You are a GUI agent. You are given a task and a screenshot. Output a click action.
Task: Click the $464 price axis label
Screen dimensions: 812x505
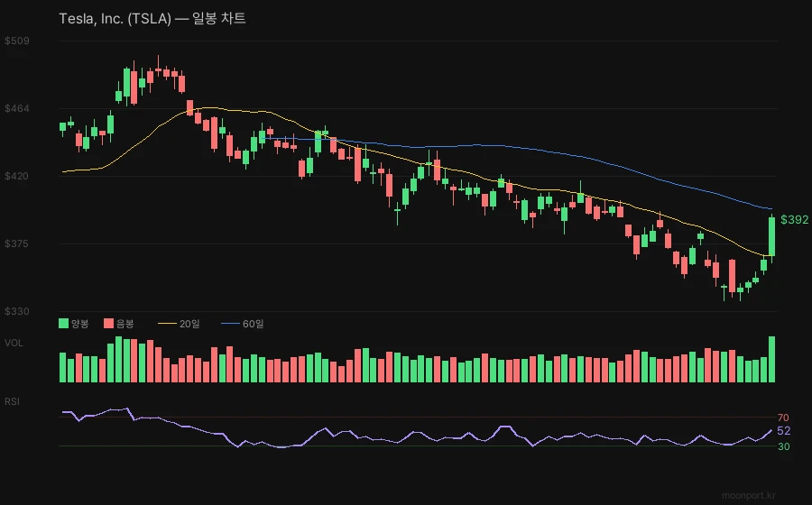click(x=16, y=108)
